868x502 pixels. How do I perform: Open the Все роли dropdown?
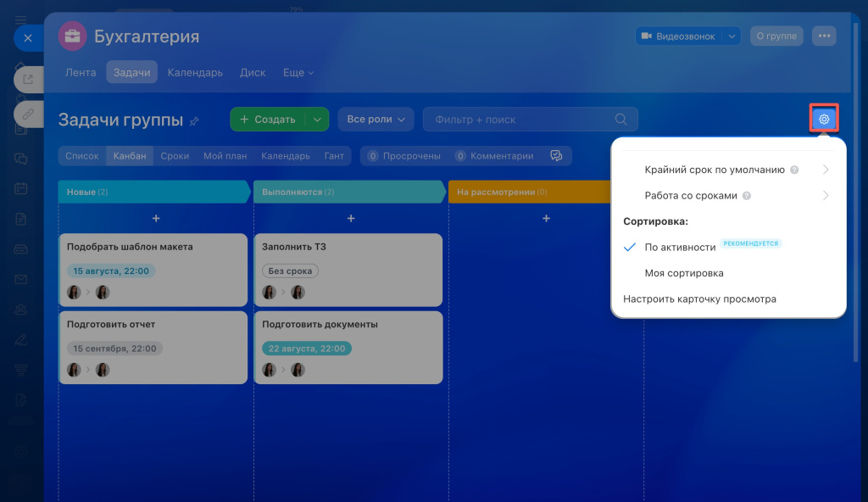coord(376,119)
